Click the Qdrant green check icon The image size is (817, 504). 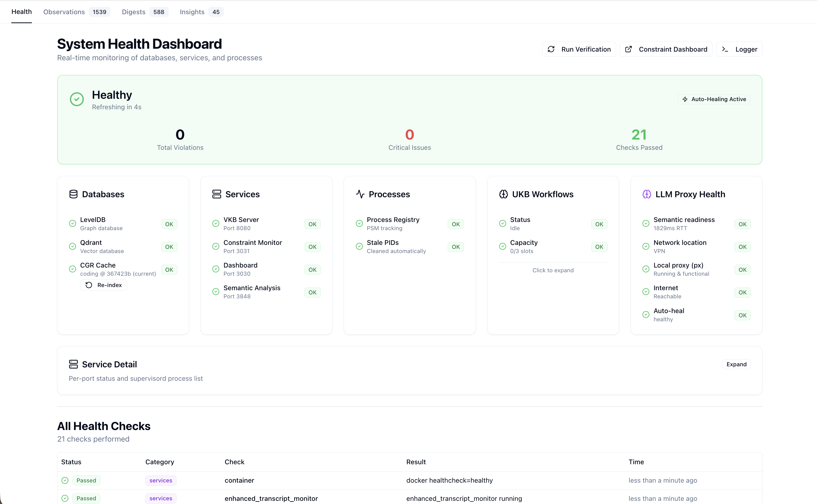[72, 246]
